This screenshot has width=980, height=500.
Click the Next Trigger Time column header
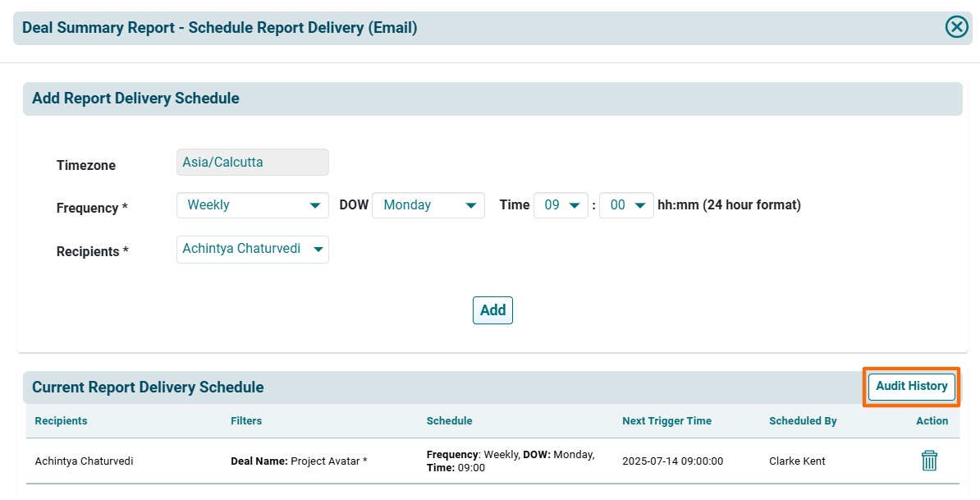click(666, 421)
